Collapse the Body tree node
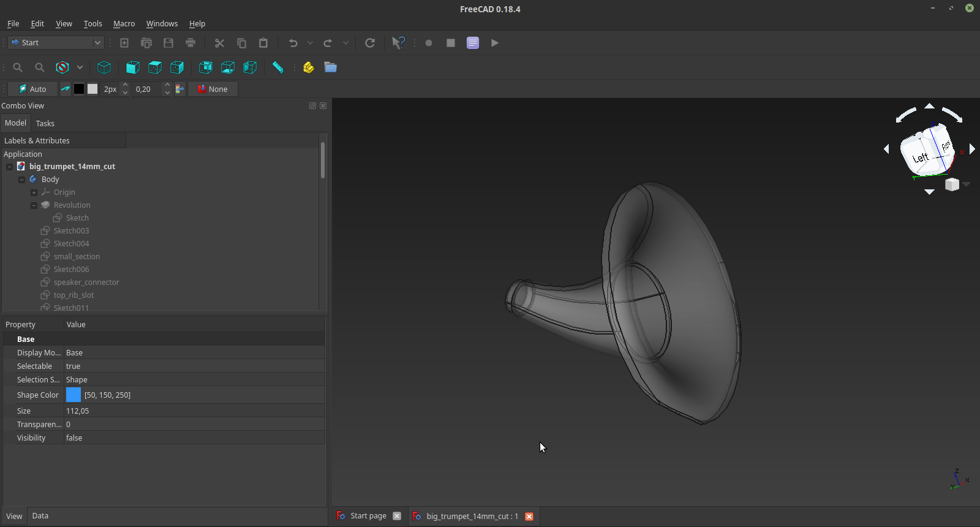 pos(21,180)
